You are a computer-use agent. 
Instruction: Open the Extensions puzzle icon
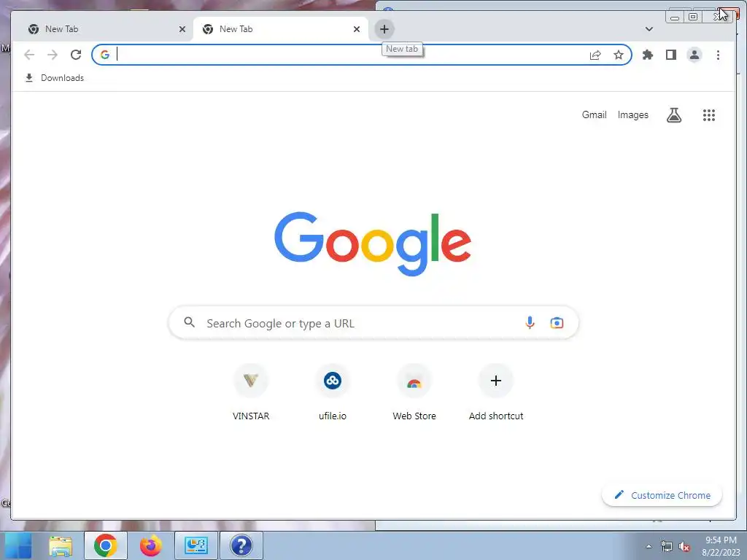[x=648, y=55]
